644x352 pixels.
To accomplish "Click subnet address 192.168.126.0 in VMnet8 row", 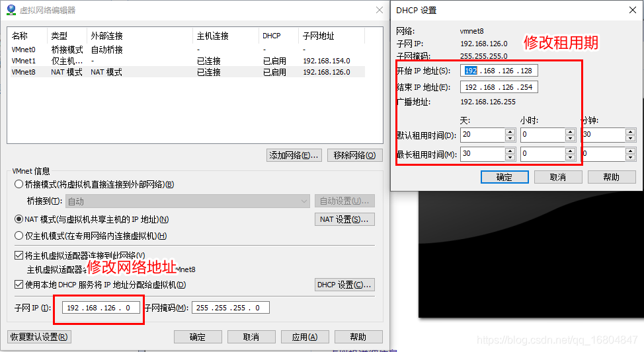I will coord(327,72).
